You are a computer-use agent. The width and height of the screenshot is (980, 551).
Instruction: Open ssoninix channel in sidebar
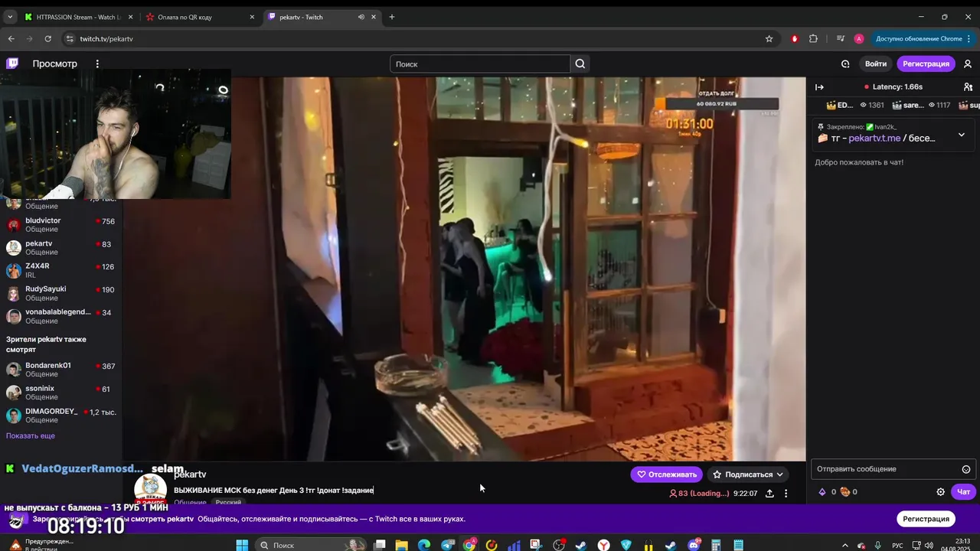(61, 393)
